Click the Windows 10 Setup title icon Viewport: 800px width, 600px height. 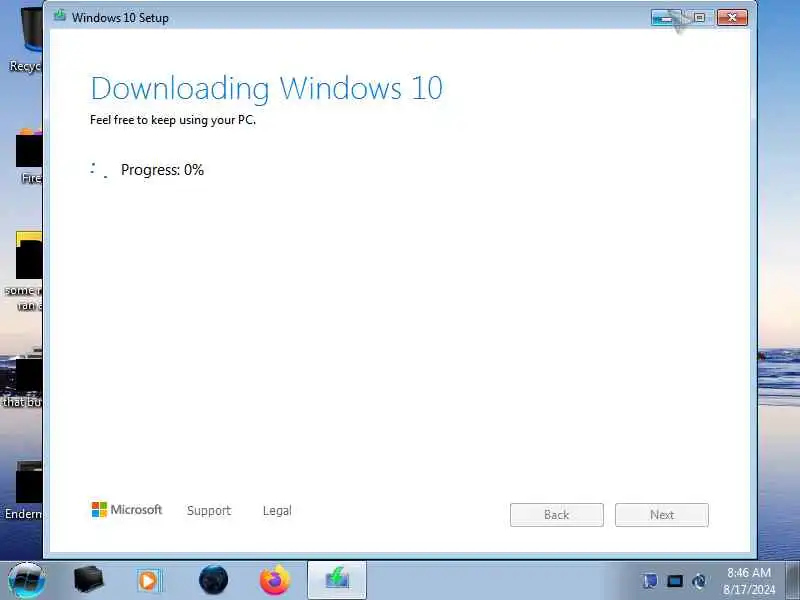coord(60,16)
